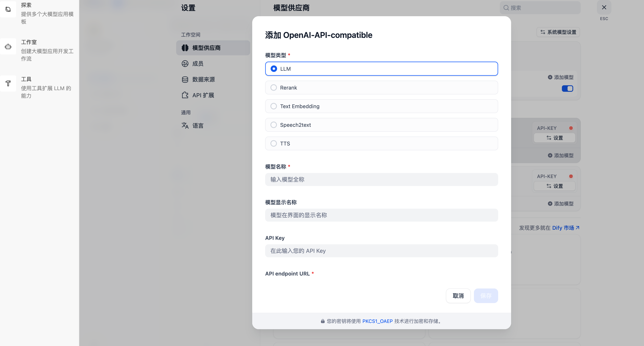The height and width of the screenshot is (346, 644).
Task: Click the X close icon above ESC
Action: [x=604, y=7]
